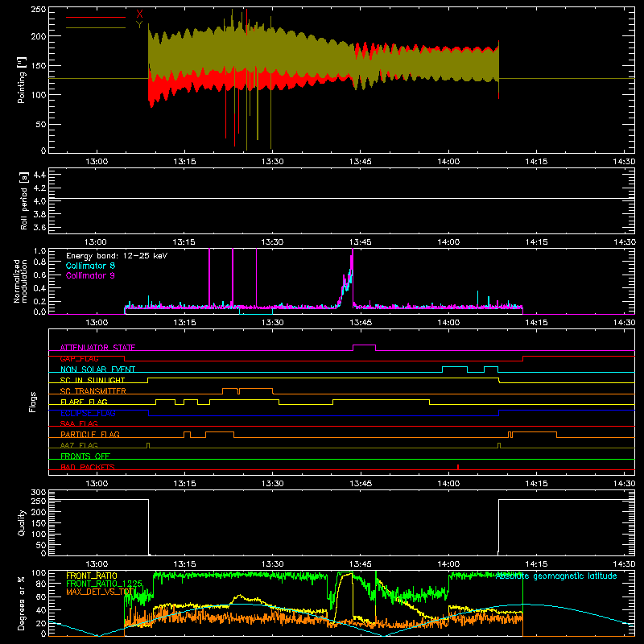The height and width of the screenshot is (644, 644).
Task: Click the Collimator 9 legend entry
Action: click(x=90, y=275)
